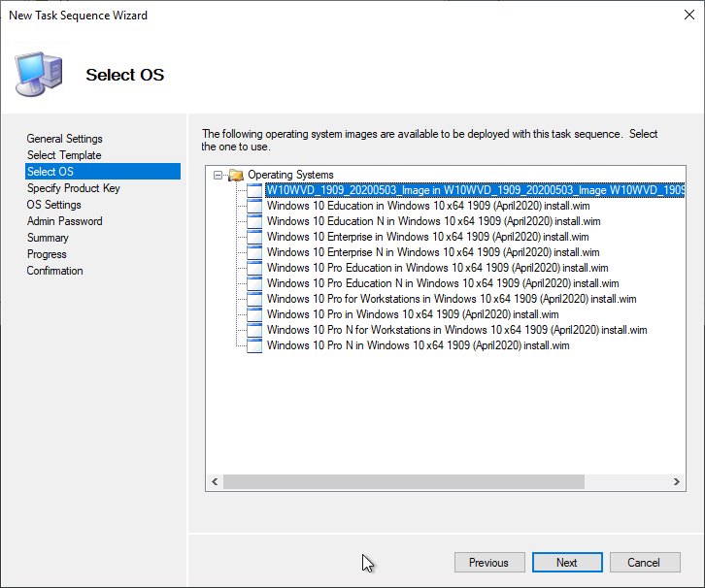Cancel the task sequence wizard

pos(645,563)
